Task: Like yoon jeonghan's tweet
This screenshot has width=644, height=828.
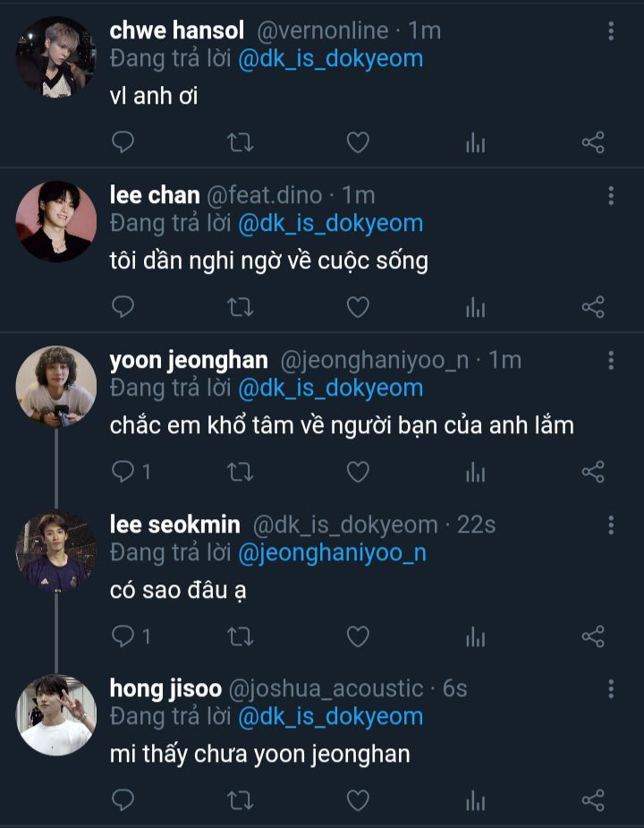Action: [358, 472]
